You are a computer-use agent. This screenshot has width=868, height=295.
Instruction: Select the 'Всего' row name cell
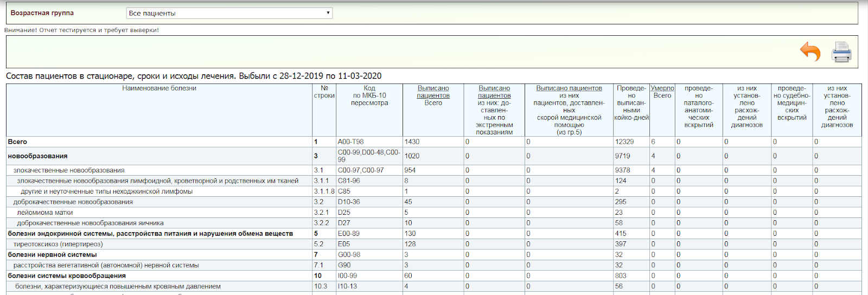(x=17, y=142)
